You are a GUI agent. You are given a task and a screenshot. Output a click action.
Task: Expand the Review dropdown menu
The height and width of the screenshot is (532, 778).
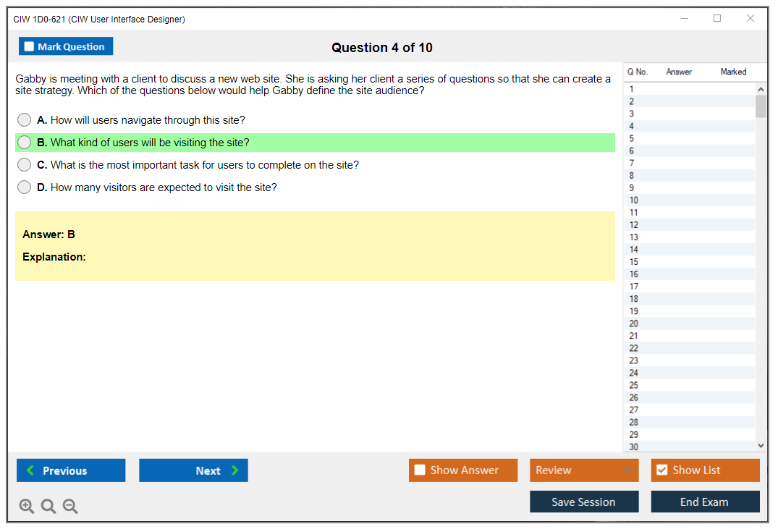pyautogui.click(x=627, y=470)
